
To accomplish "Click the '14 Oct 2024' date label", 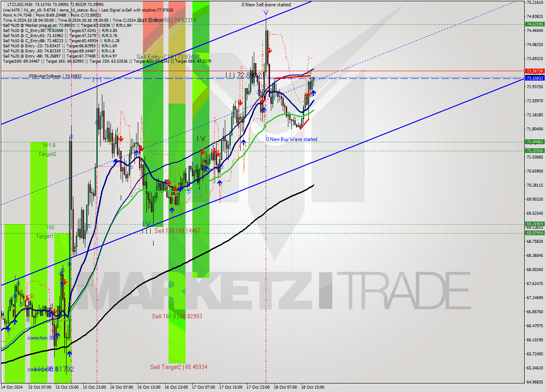I will 12,387.
